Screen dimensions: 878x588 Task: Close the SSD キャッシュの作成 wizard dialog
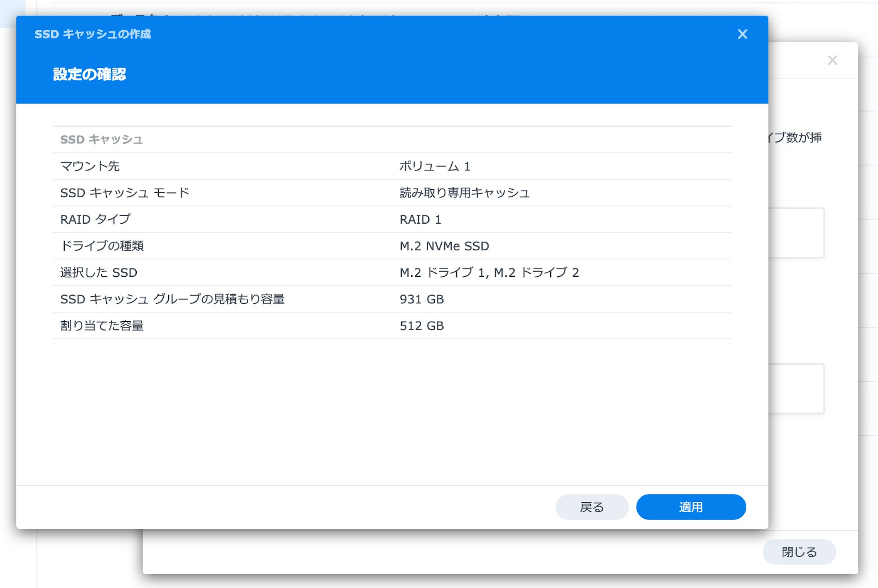click(742, 34)
